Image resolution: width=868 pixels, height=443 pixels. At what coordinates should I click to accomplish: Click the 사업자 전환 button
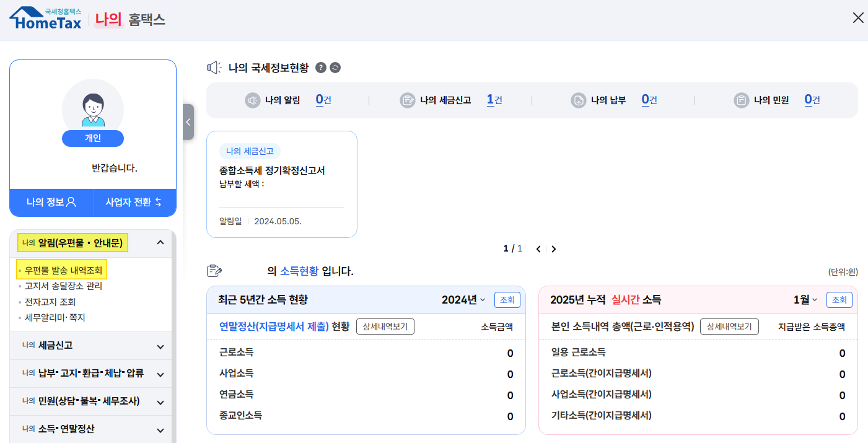click(x=134, y=202)
